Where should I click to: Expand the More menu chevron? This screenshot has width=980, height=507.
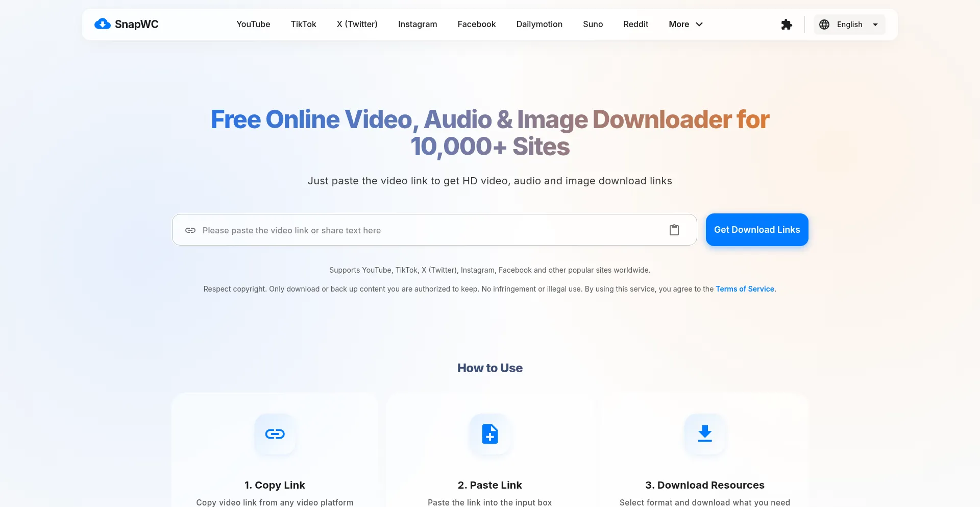tap(699, 24)
